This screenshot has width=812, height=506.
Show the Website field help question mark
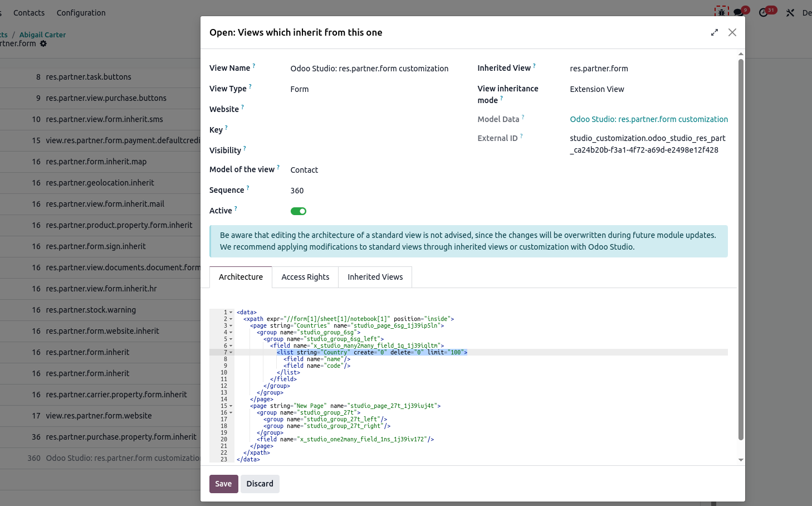coord(242,107)
